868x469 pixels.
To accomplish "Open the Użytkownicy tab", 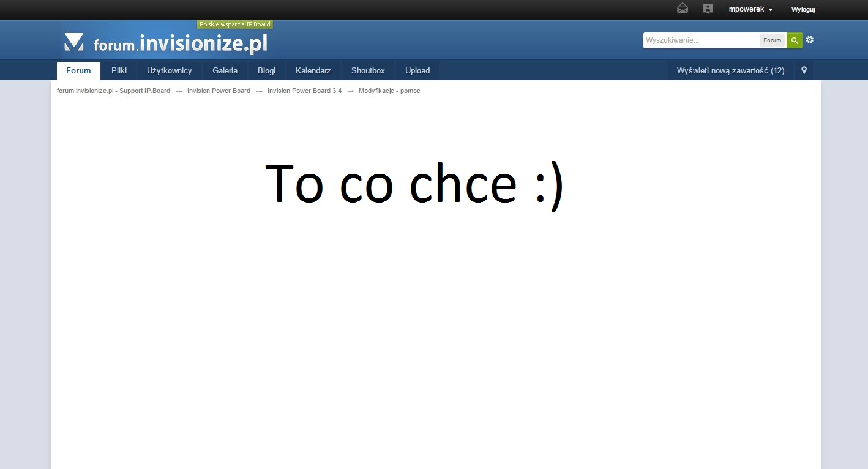I will [169, 70].
